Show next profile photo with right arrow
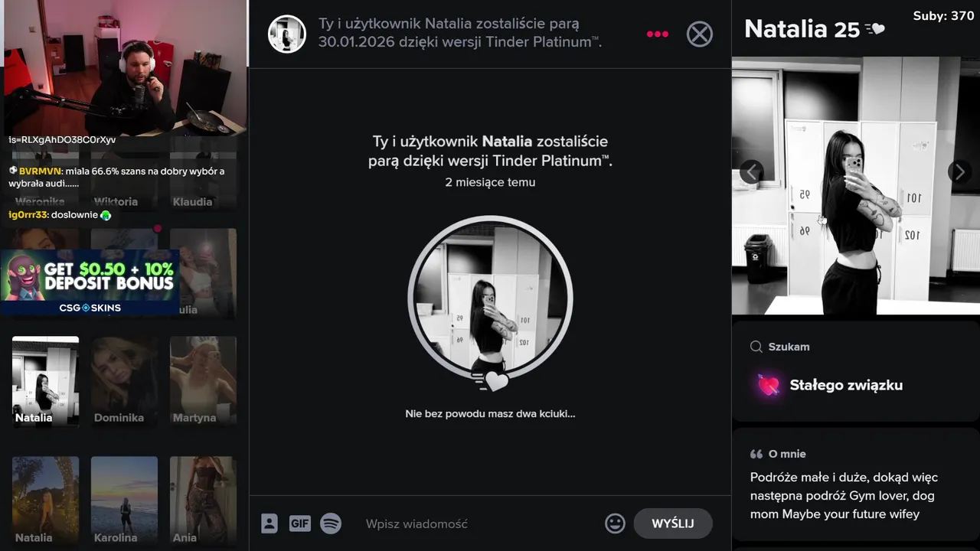This screenshot has width=980, height=551. pos(959,172)
